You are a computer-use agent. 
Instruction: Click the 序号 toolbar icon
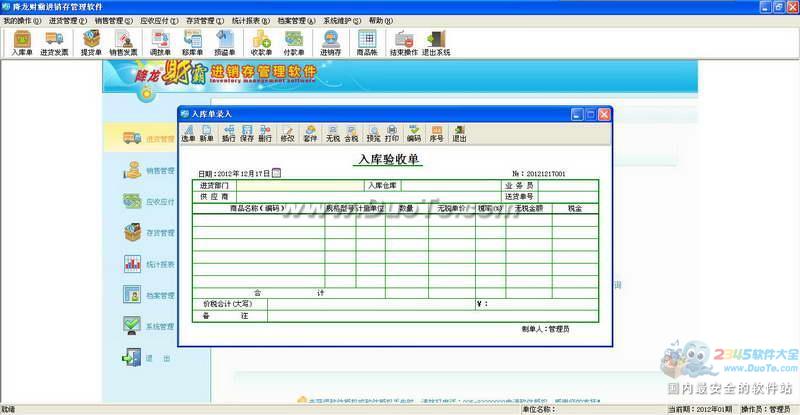[x=436, y=134]
